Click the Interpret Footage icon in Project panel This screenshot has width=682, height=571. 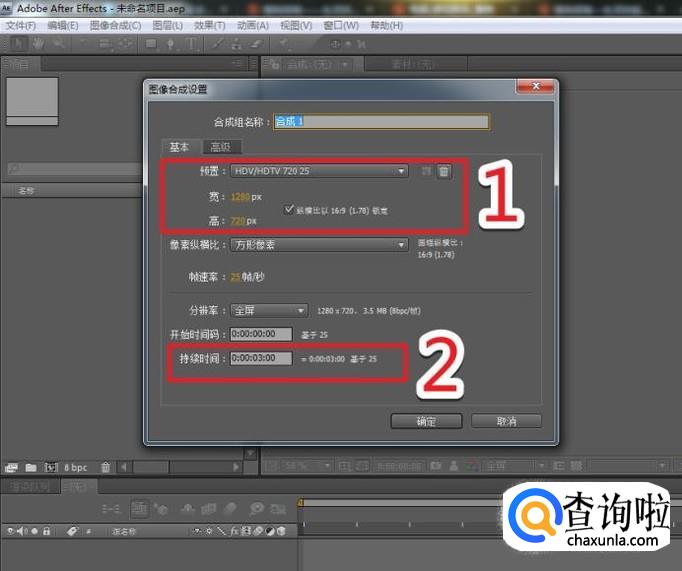[11, 467]
